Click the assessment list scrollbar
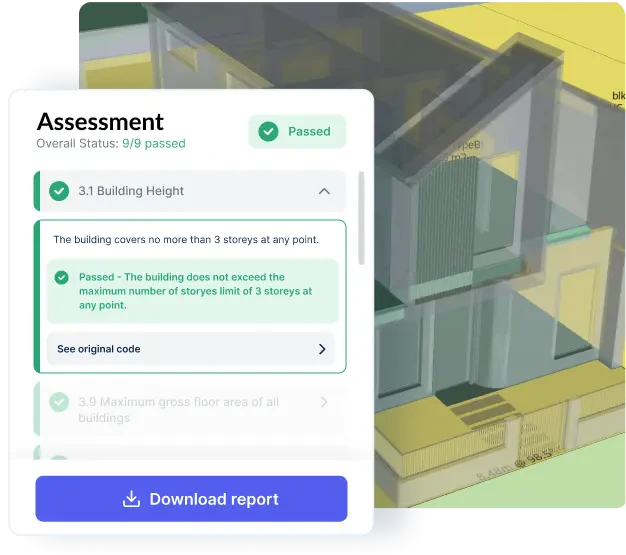 pyautogui.click(x=361, y=218)
